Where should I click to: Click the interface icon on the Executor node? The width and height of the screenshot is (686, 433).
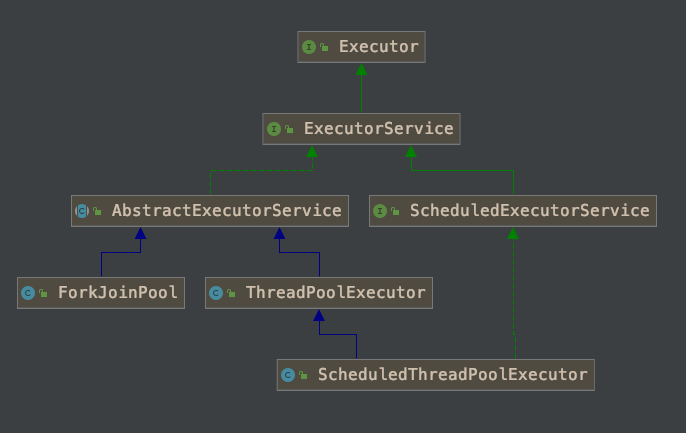tap(309, 47)
